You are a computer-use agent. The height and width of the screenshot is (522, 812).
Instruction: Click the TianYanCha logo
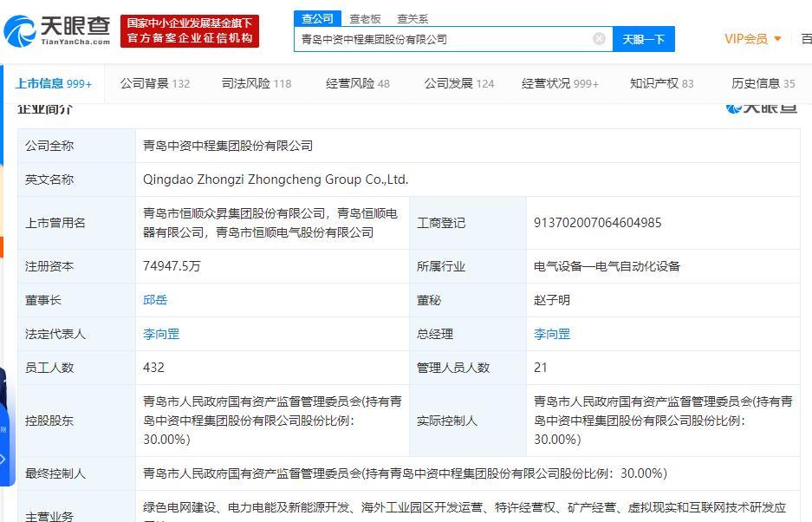(57, 30)
